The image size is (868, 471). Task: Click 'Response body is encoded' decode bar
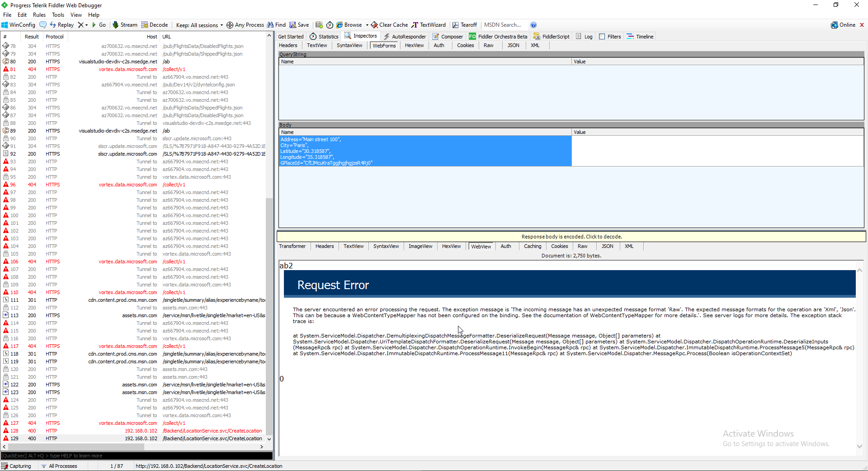tap(572, 237)
